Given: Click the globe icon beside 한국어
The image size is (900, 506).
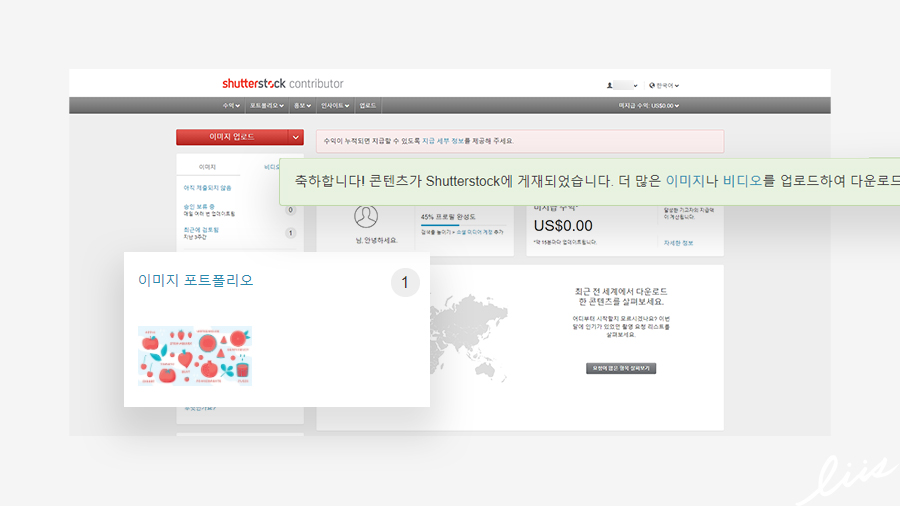Looking at the screenshot, I should (652, 85).
